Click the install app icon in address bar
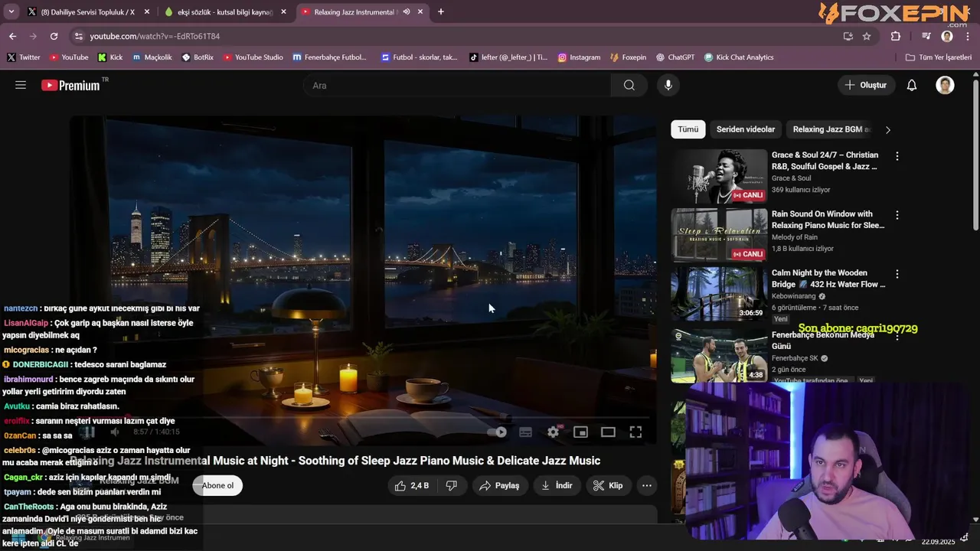This screenshot has height=551, width=980. 848,36
